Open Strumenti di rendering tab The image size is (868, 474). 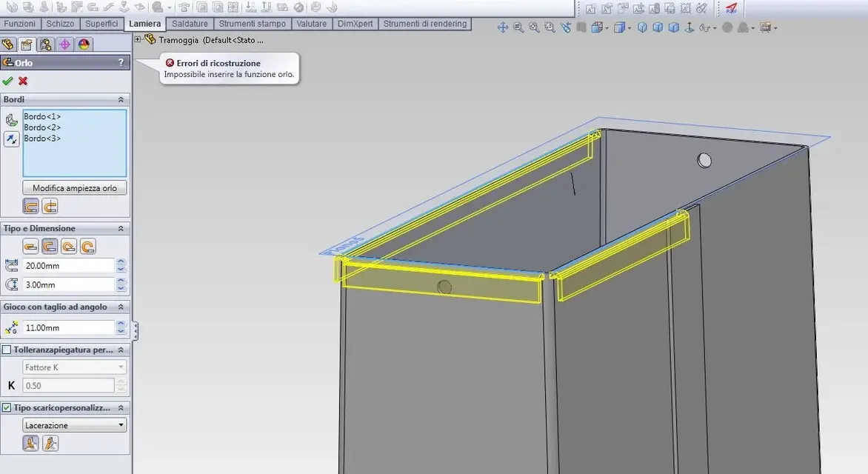pyautogui.click(x=424, y=24)
